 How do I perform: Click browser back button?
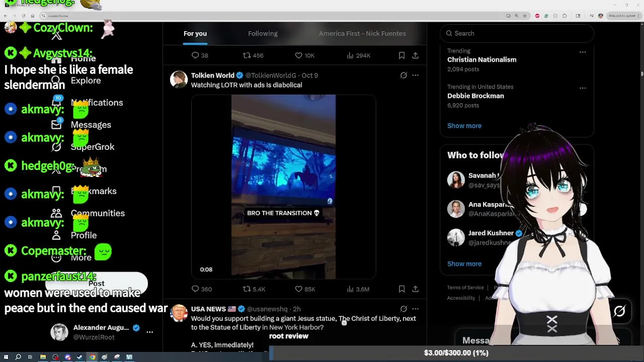pos(6,16)
